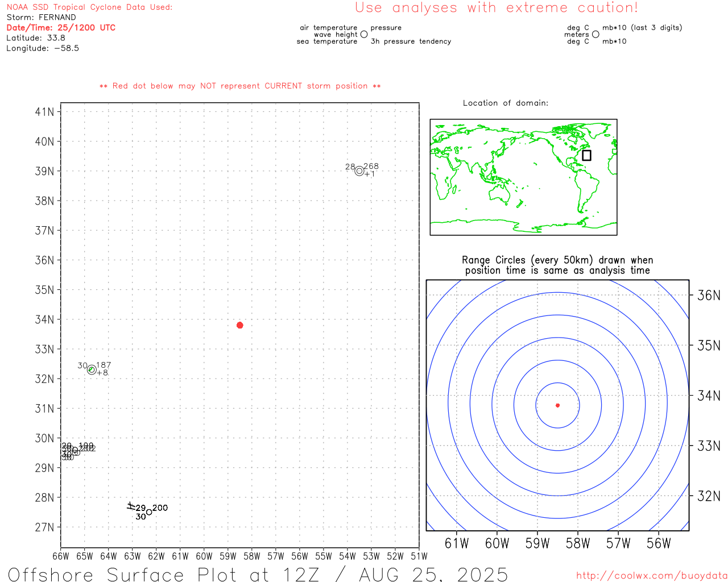Click the '+8' pressure tendency value

coord(102,373)
